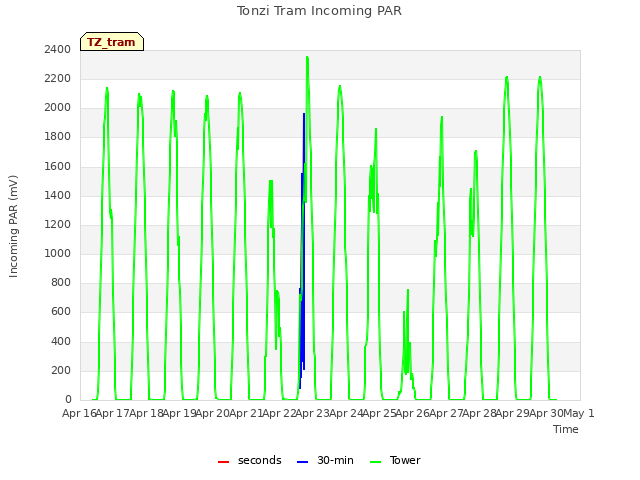
Task: Click the 1200 y-axis tick label
Action: [58, 224]
